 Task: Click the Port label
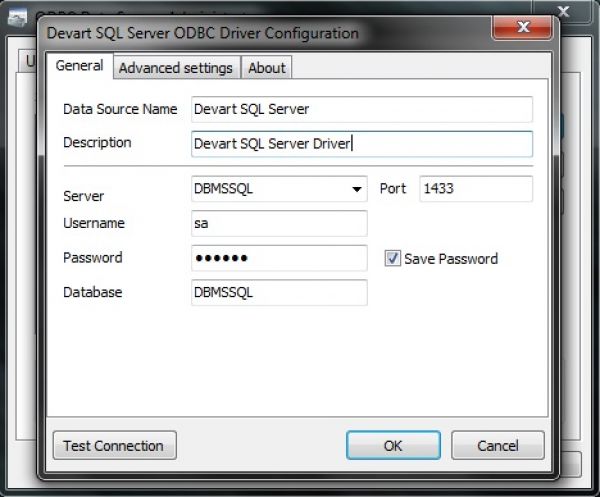393,189
